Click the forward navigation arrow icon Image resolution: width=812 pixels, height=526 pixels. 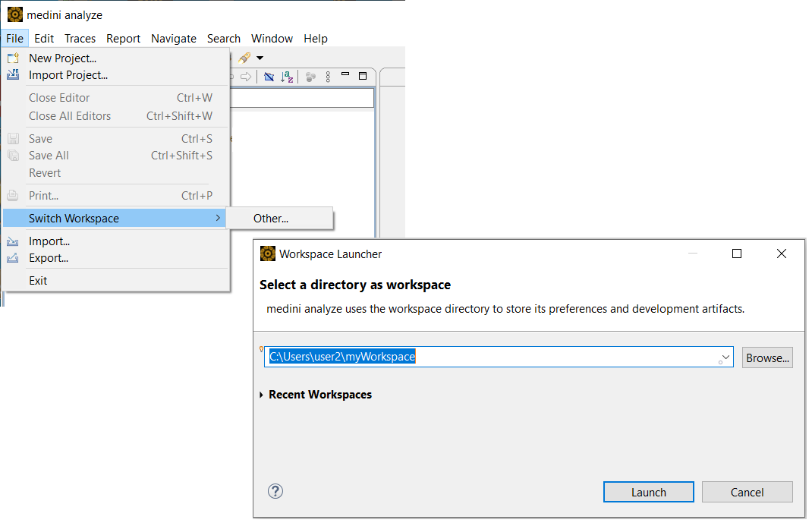point(247,77)
